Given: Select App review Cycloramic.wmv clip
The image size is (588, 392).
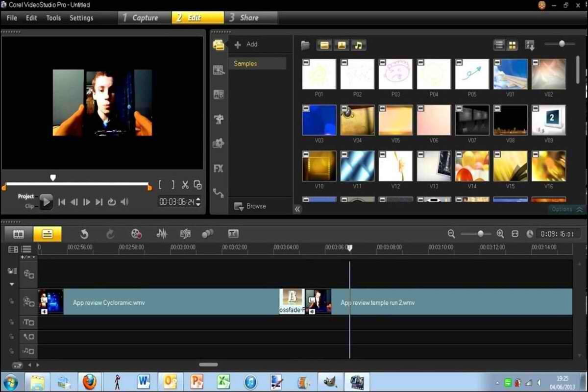Looking at the screenshot, I should point(159,302).
